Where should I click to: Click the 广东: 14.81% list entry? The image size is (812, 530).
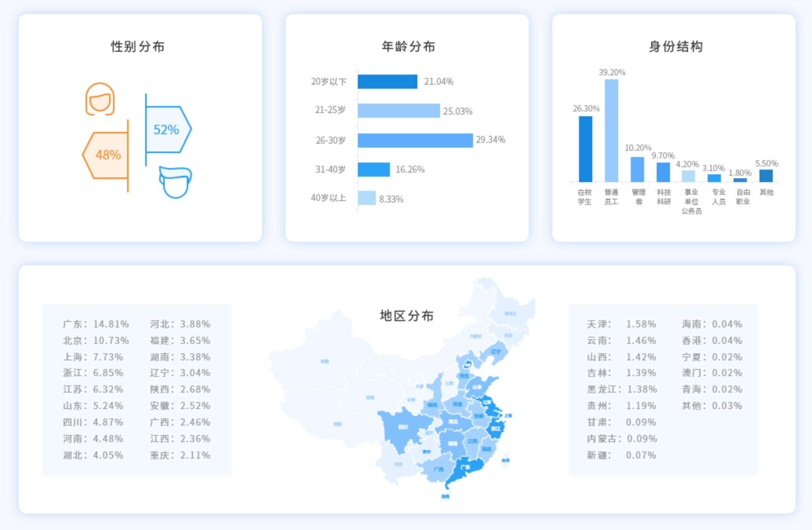click(96, 324)
